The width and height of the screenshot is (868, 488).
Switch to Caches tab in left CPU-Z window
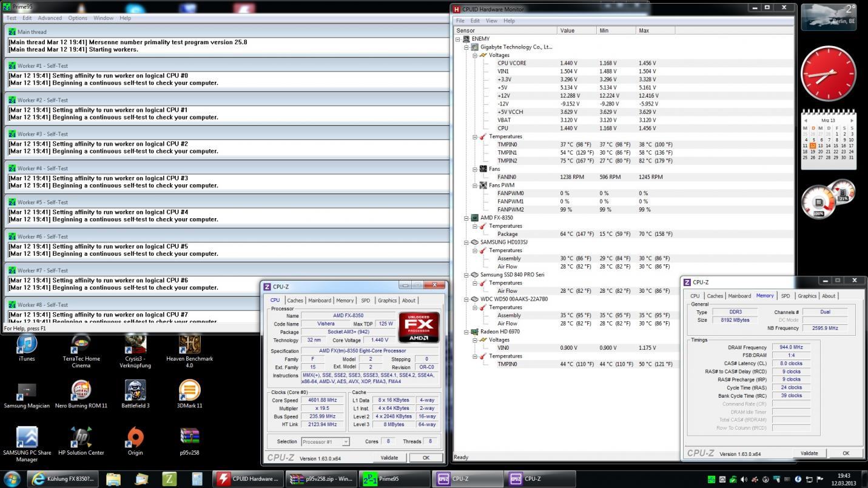point(295,300)
